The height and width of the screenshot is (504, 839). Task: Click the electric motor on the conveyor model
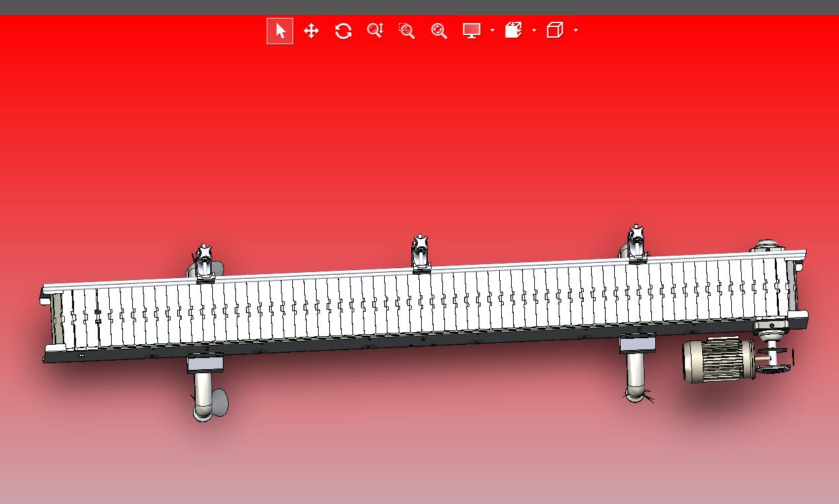pos(719,360)
